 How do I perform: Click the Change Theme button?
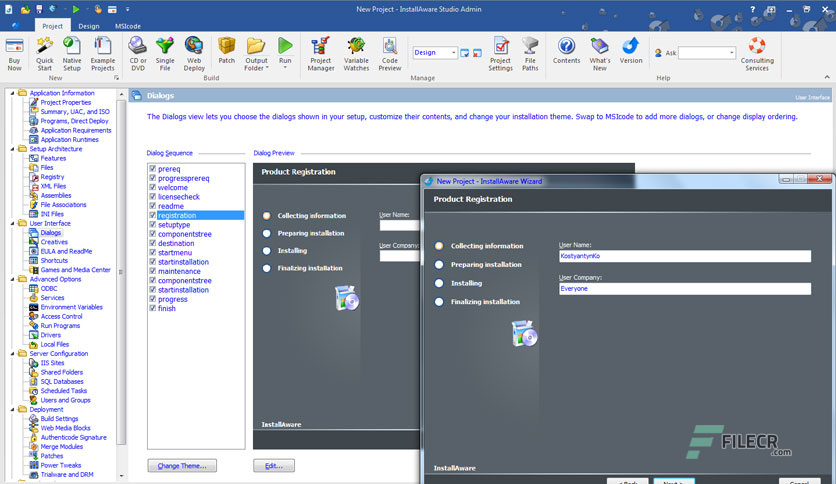182,465
